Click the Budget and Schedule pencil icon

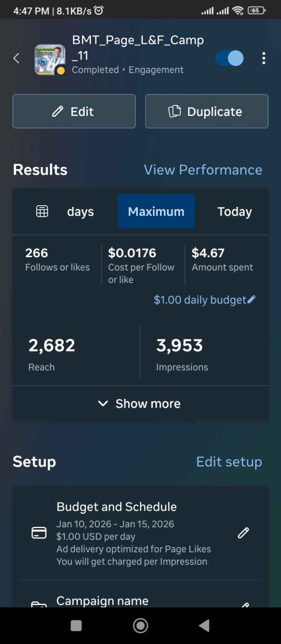pos(244,533)
